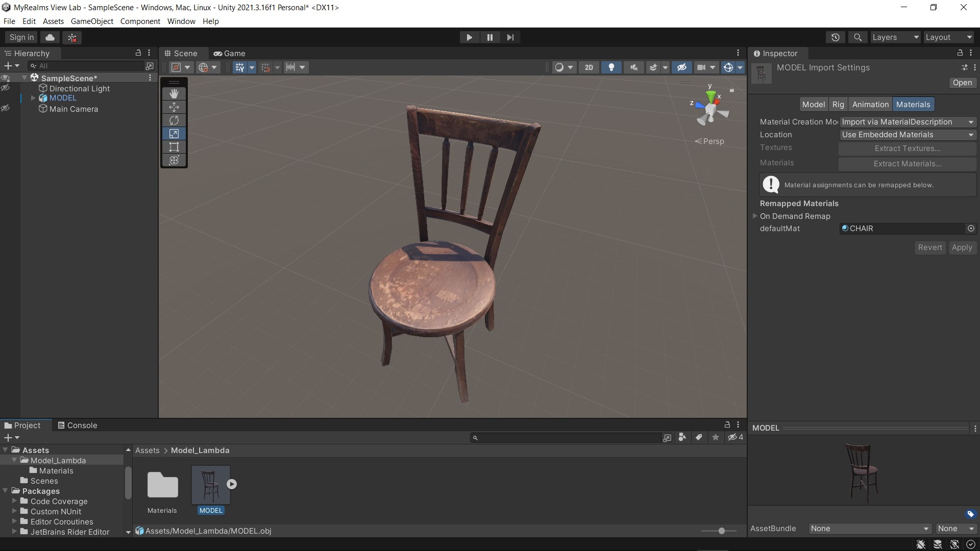980x551 pixels.
Task: Select the Hand view tool
Action: click(174, 94)
